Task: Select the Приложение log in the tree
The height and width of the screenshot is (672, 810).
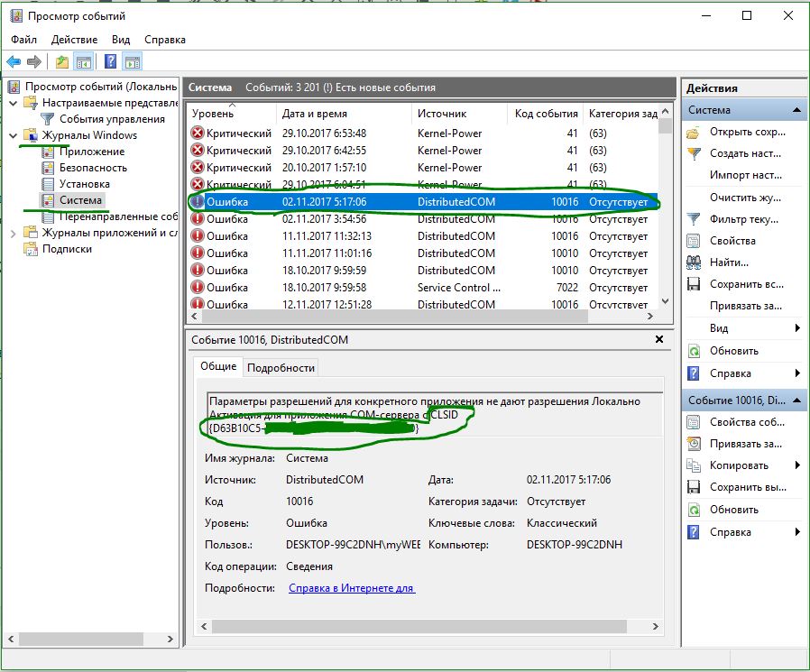Action: [92, 152]
